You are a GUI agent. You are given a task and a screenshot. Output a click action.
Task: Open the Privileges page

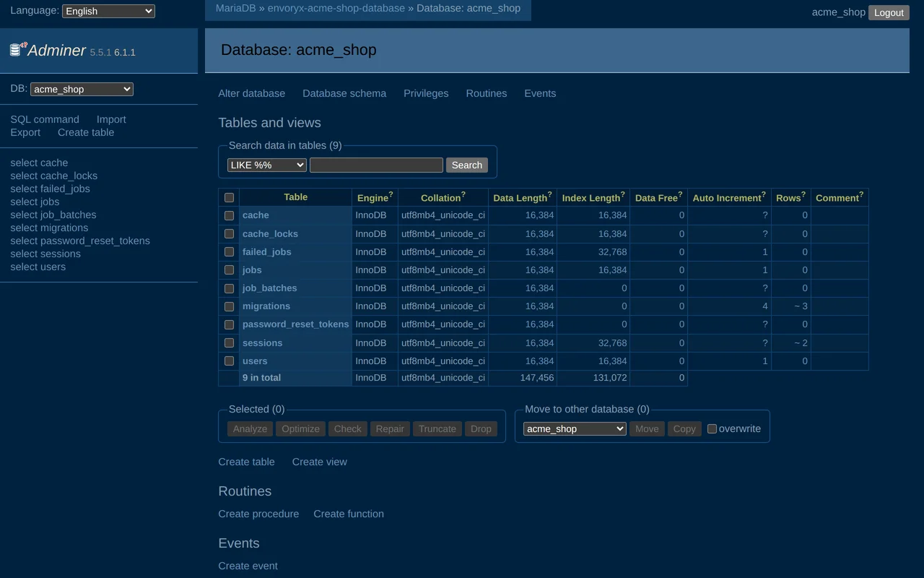pos(426,93)
